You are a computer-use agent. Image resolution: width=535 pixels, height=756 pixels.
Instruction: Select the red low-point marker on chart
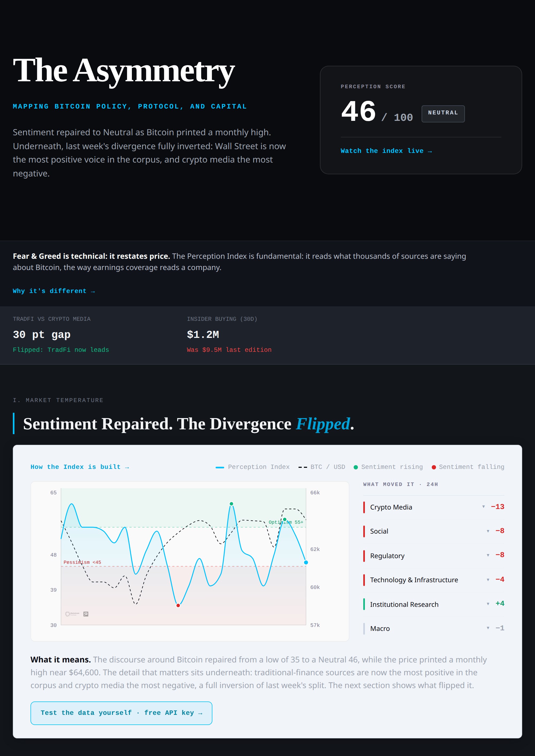[178, 605]
